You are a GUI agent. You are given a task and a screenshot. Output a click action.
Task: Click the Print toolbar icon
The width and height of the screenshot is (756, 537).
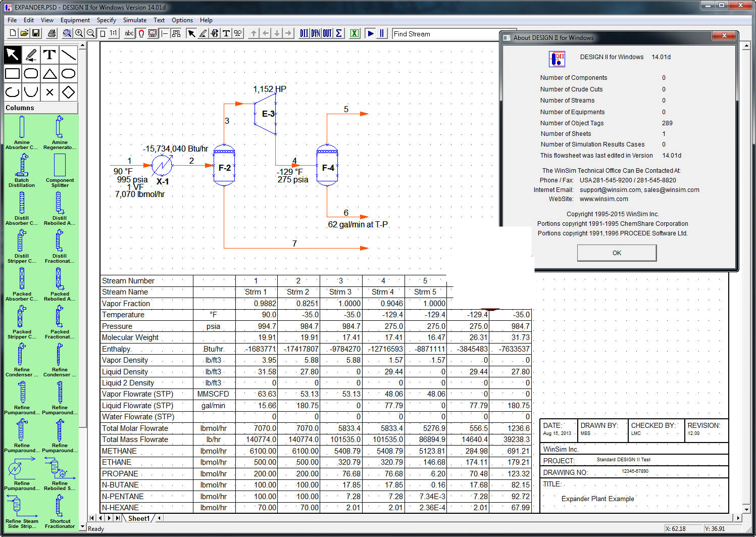point(52,33)
